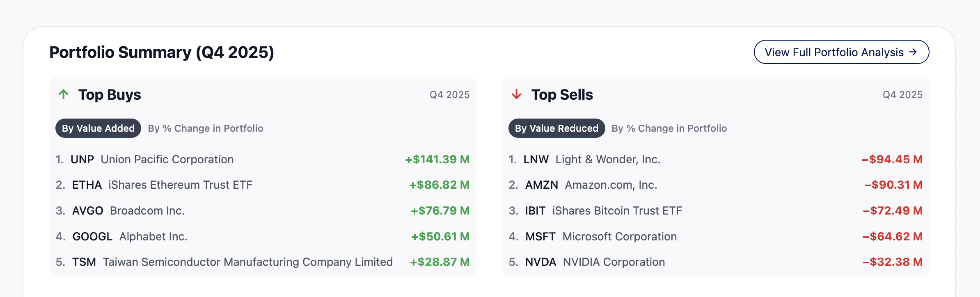Click the Portfolio Summary (Q4 2025) heading
This screenshot has height=297, width=980.
162,53
